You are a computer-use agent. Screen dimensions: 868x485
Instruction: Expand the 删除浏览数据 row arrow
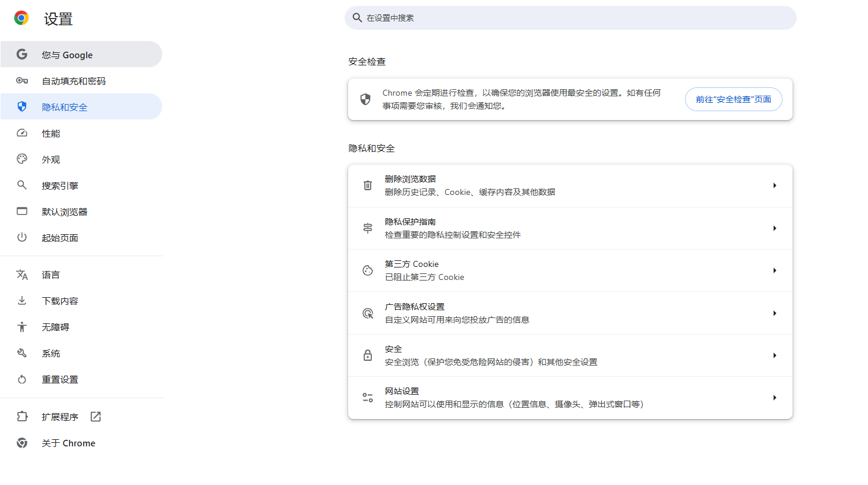775,185
